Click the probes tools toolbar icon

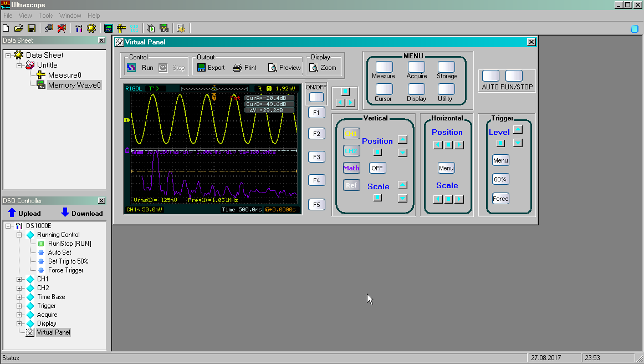(x=79, y=28)
